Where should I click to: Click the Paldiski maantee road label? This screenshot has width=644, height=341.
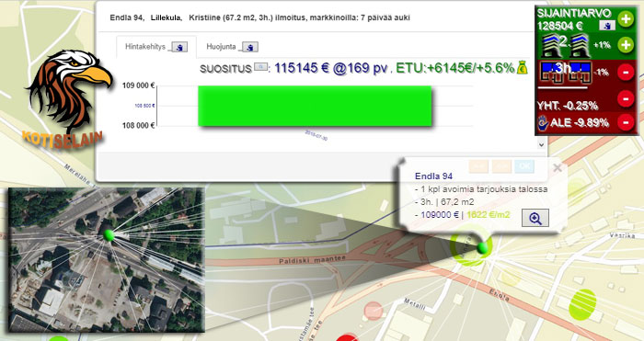[312, 260]
